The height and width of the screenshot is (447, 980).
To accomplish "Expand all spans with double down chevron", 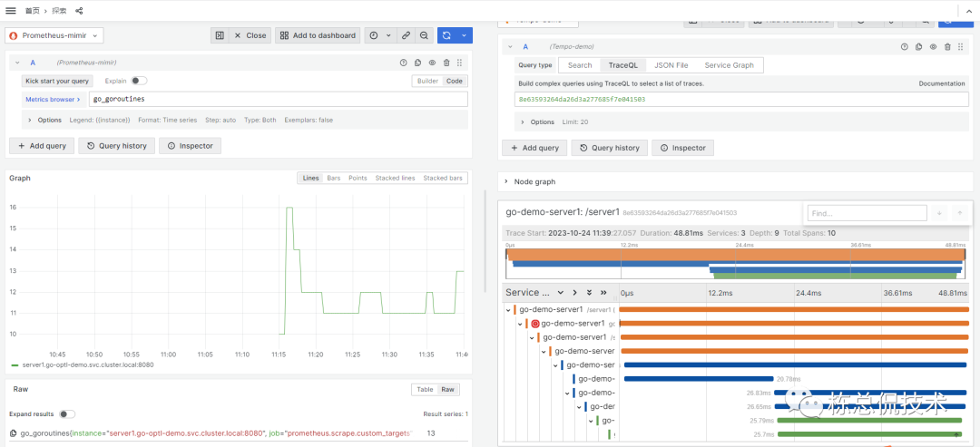I will (589, 292).
